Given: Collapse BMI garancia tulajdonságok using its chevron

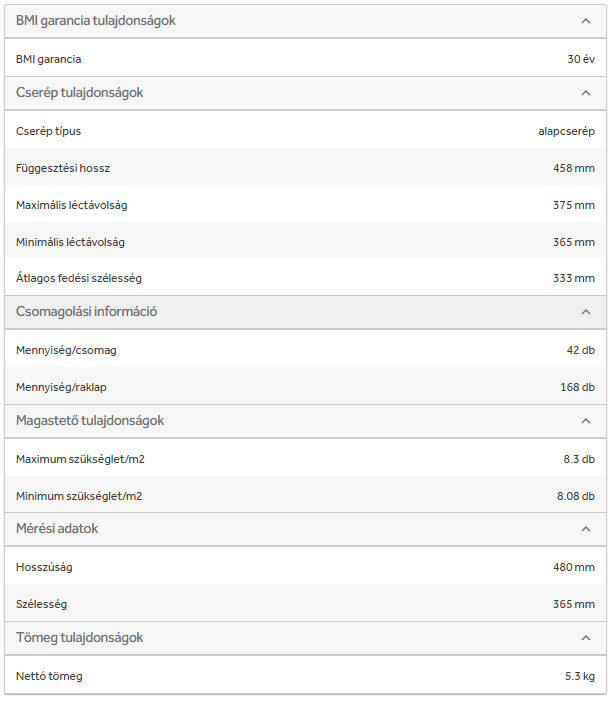Looking at the screenshot, I should coord(586,21).
